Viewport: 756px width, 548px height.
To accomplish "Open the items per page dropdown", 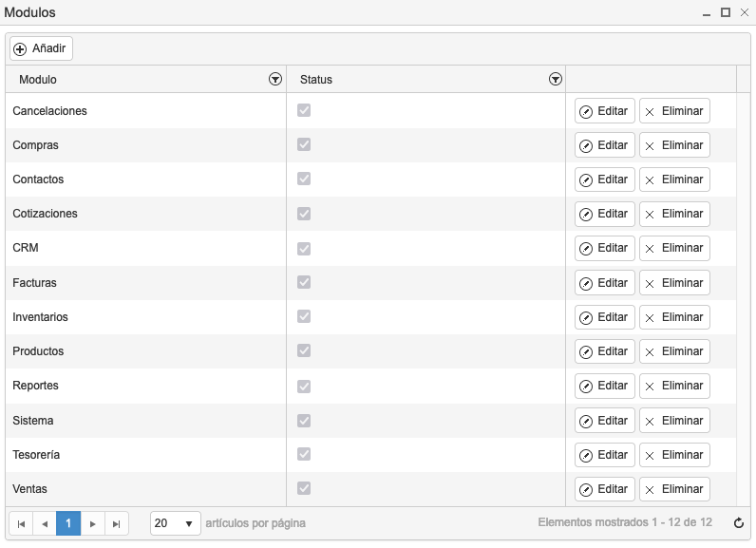I will point(176,523).
